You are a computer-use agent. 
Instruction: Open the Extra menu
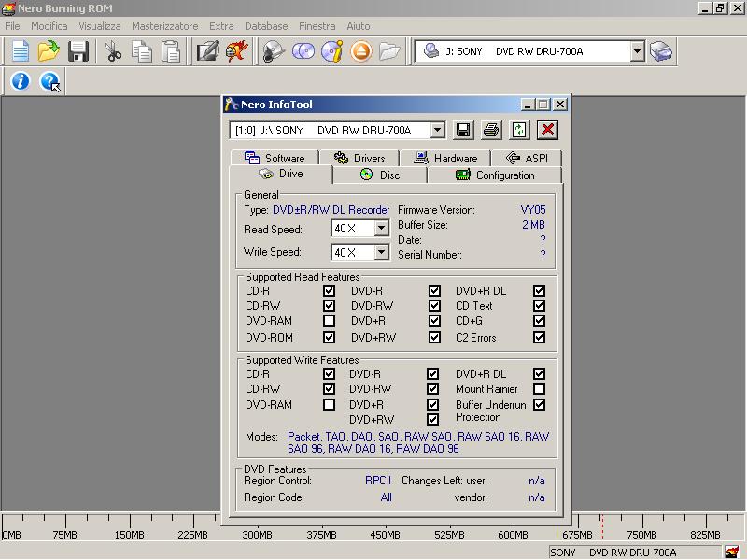click(221, 26)
